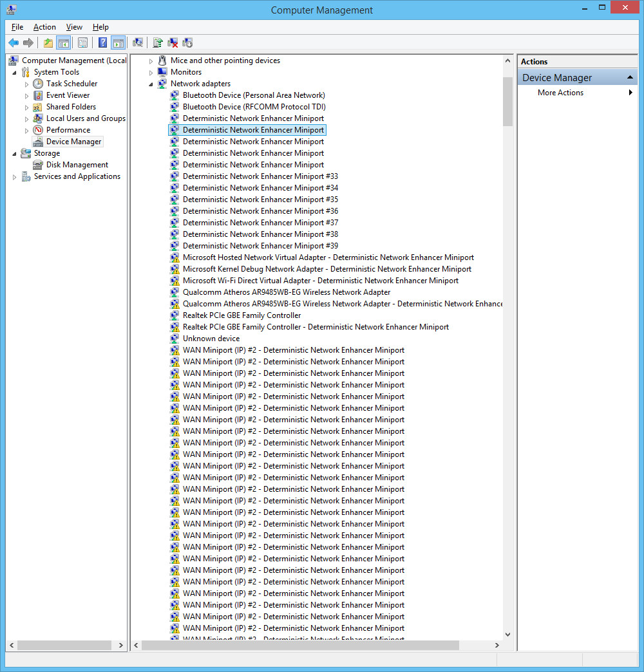Click the Task Scheduler clock icon

pos(38,84)
